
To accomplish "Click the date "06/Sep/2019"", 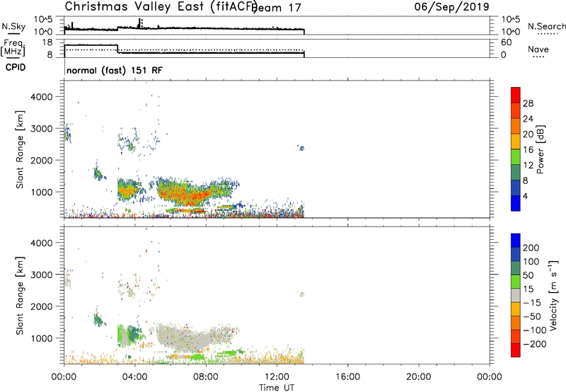I will [x=451, y=6].
